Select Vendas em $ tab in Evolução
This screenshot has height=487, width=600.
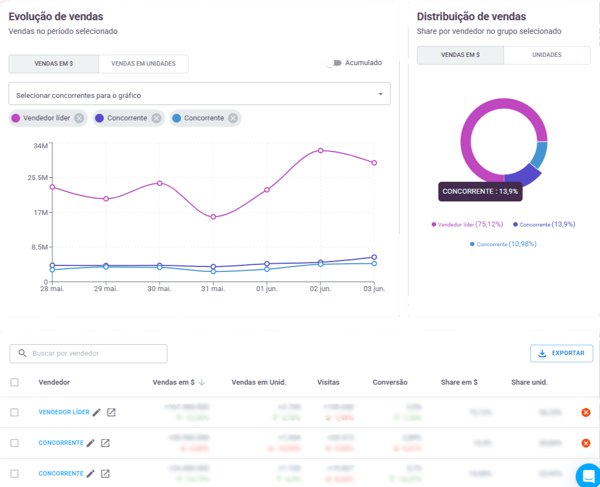[54, 64]
